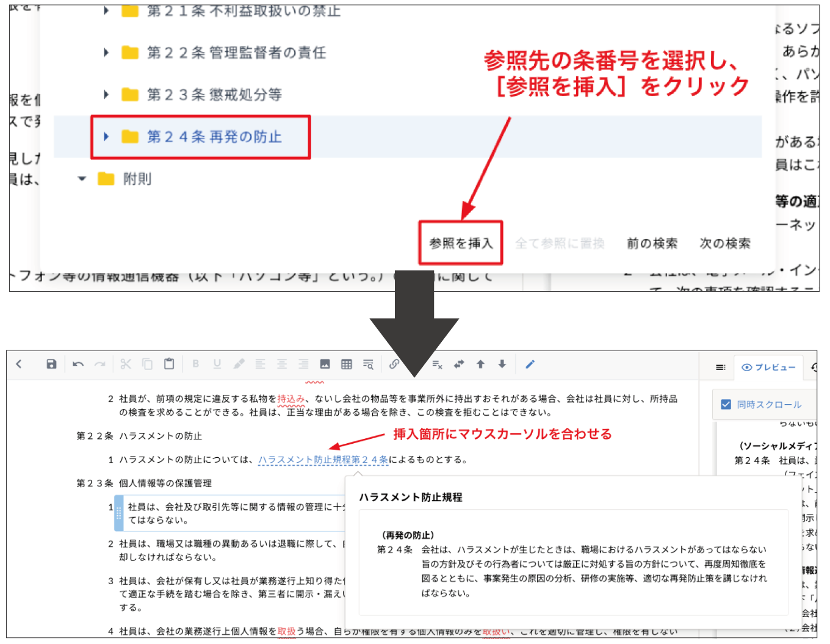
Task: Click the chain link icon in toolbar
Action: point(394,364)
